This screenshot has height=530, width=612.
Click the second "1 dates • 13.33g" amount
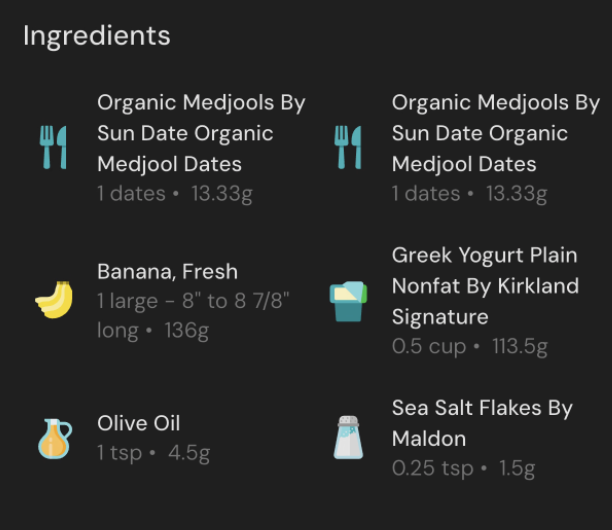point(470,194)
